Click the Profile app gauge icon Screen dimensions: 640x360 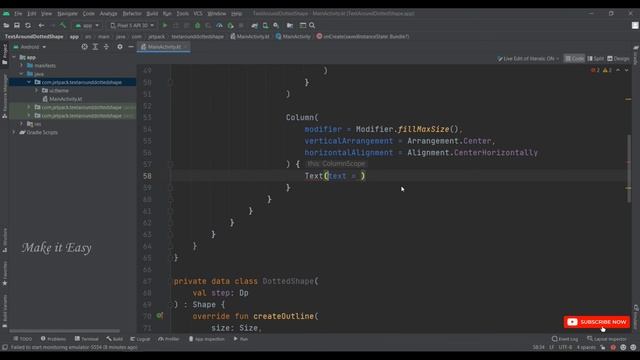219,25
